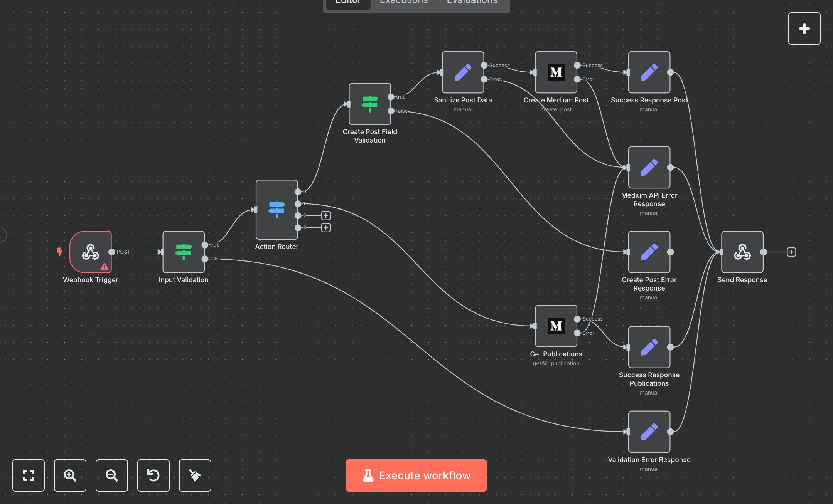
Task: Add node to Action Router output 2
Action: tap(326, 215)
